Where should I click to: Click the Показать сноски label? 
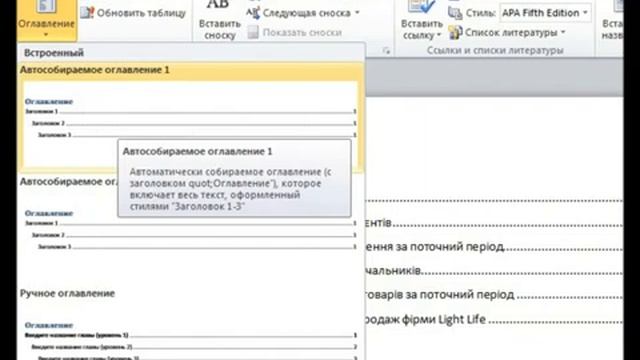[302, 32]
